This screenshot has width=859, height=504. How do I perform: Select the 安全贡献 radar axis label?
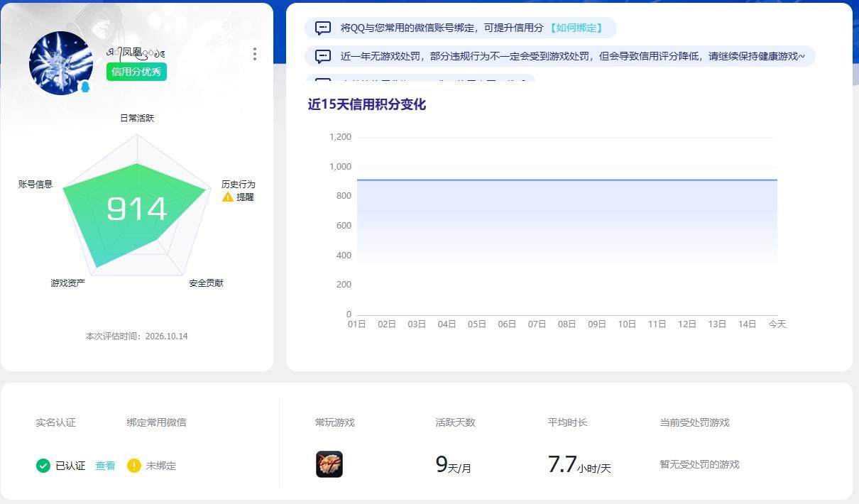206,283
